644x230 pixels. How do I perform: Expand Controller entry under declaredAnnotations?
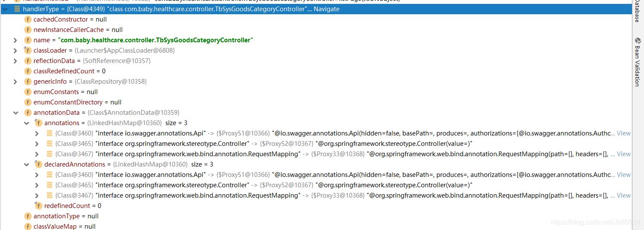coord(37,185)
